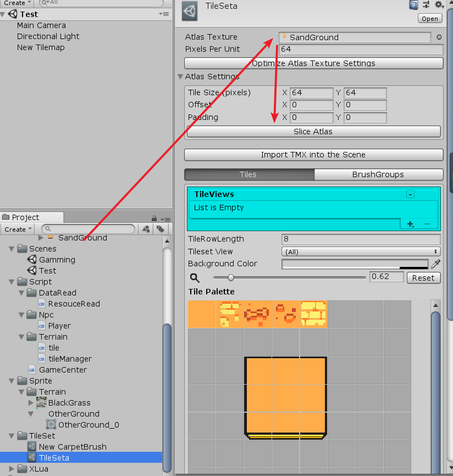
Task: Collapse the Atlas Settings foldout
Action: point(181,77)
